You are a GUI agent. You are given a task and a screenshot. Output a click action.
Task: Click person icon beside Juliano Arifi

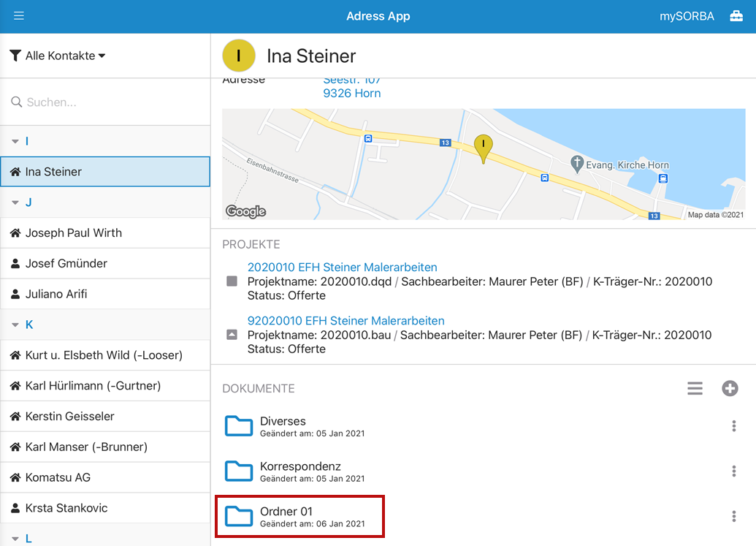point(15,294)
